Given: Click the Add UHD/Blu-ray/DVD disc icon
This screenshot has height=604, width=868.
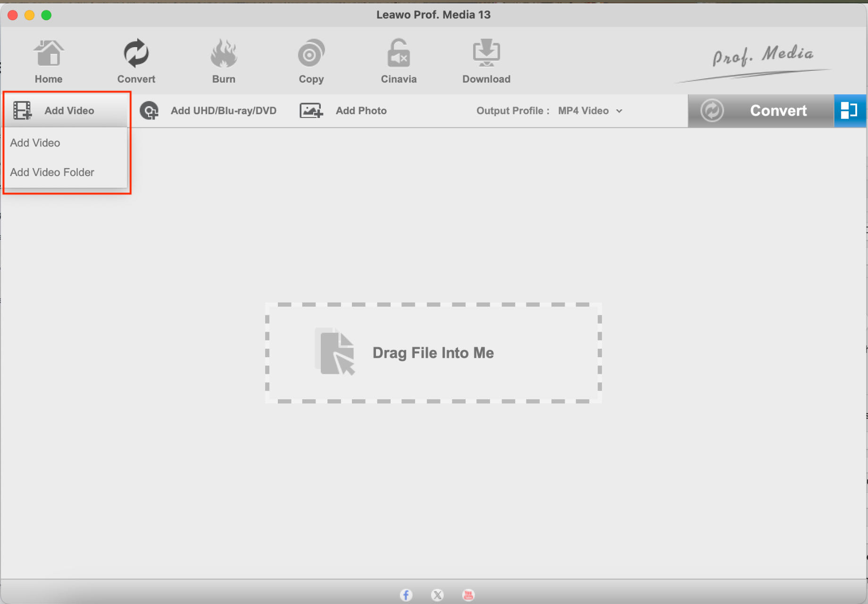Looking at the screenshot, I should [x=149, y=111].
